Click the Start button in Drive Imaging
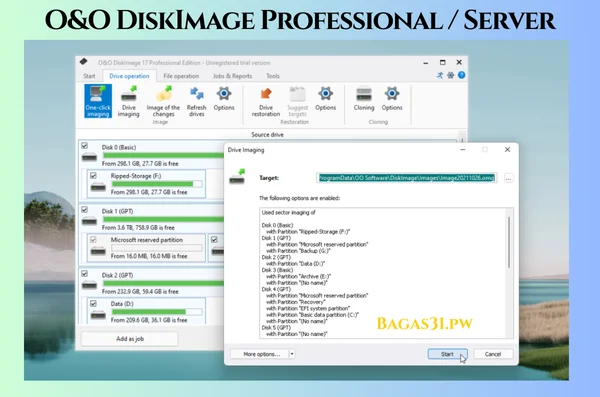This screenshot has height=397, width=600. (447, 354)
